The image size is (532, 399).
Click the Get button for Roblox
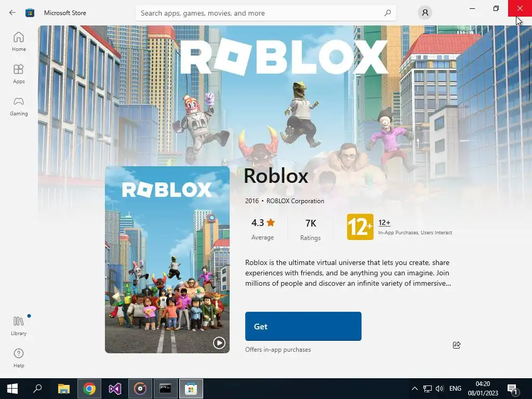tap(303, 326)
